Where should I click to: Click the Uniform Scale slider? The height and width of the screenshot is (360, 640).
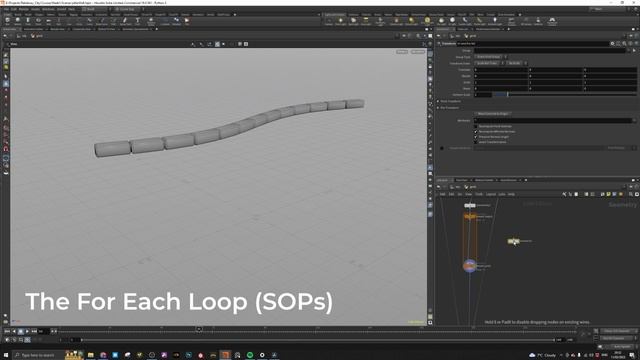tap(565, 95)
